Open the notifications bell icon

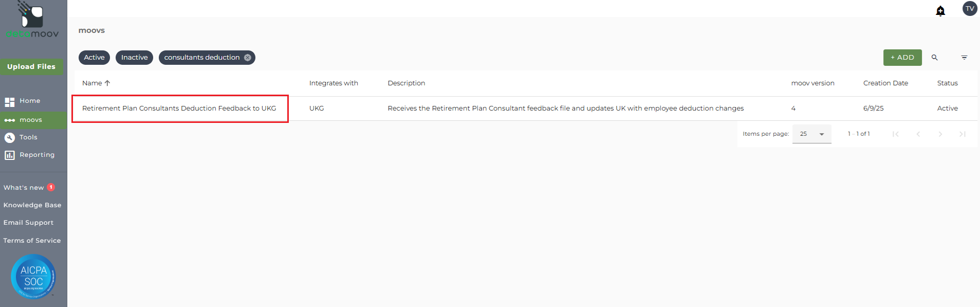(x=940, y=11)
